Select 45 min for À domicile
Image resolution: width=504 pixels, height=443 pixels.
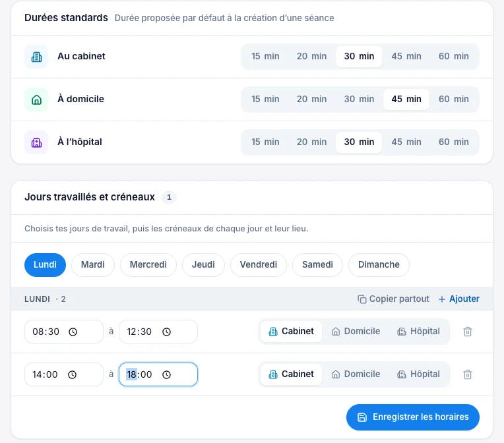click(406, 100)
